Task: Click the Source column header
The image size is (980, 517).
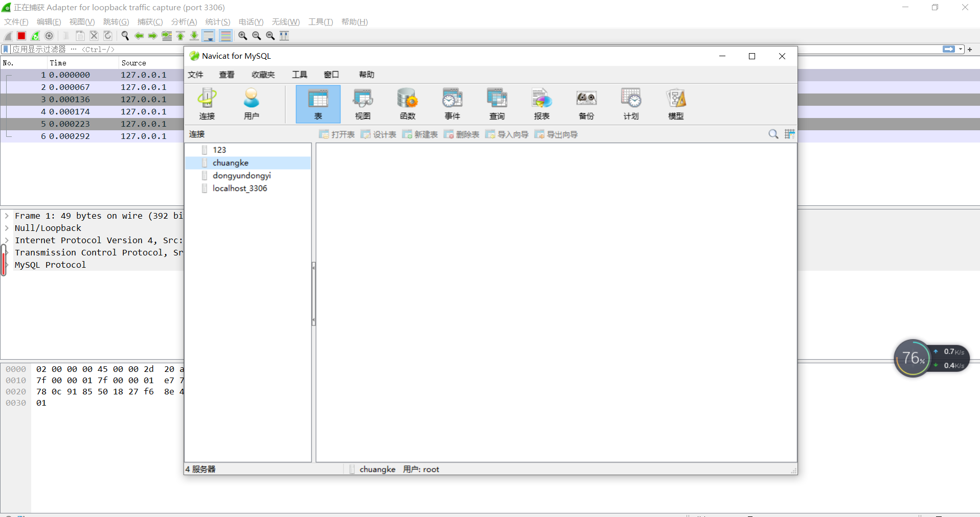Action: click(151, 63)
